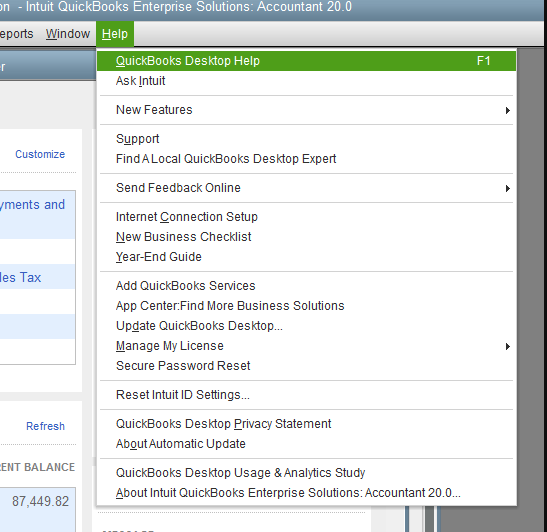The image size is (547, 532).
Task: Expand Manage My License submenu arrow
Action: tap(508, 346)
